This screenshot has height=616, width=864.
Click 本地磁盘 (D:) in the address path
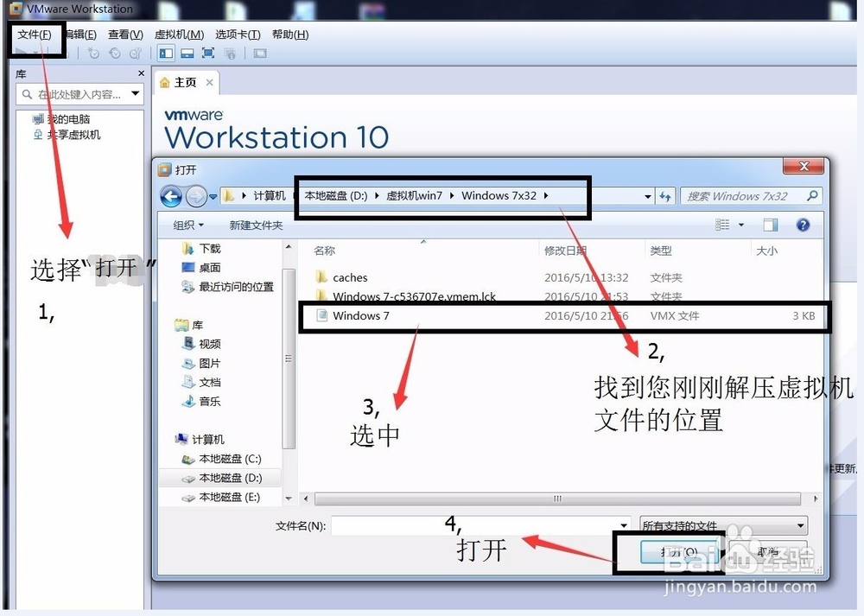(335, 196)
